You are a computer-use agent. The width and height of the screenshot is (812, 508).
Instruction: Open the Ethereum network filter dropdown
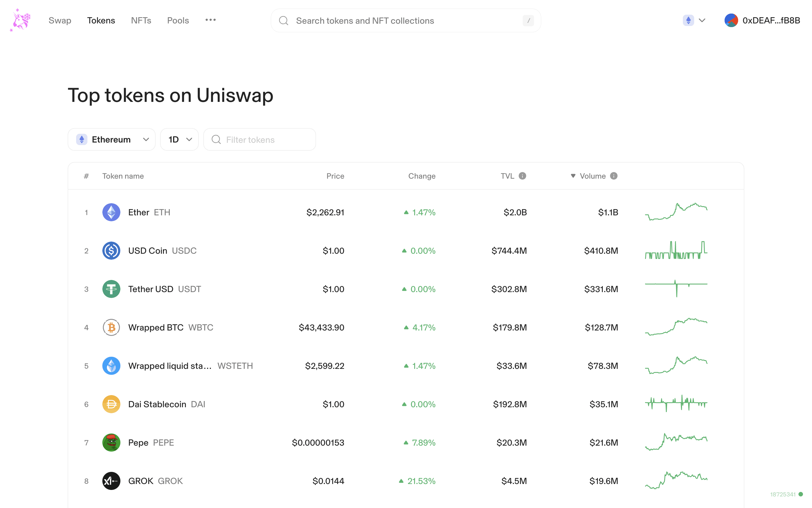[x=112, y=139]
